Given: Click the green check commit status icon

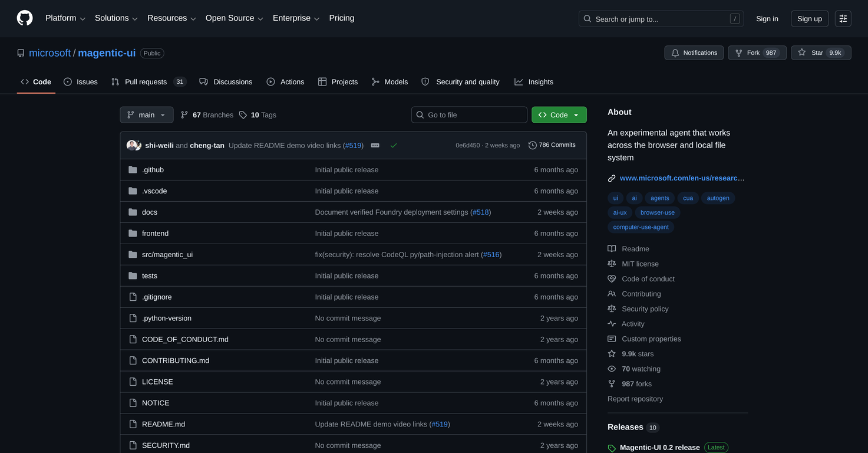Looking at the screenshot, I should click(x=394, y=145).
